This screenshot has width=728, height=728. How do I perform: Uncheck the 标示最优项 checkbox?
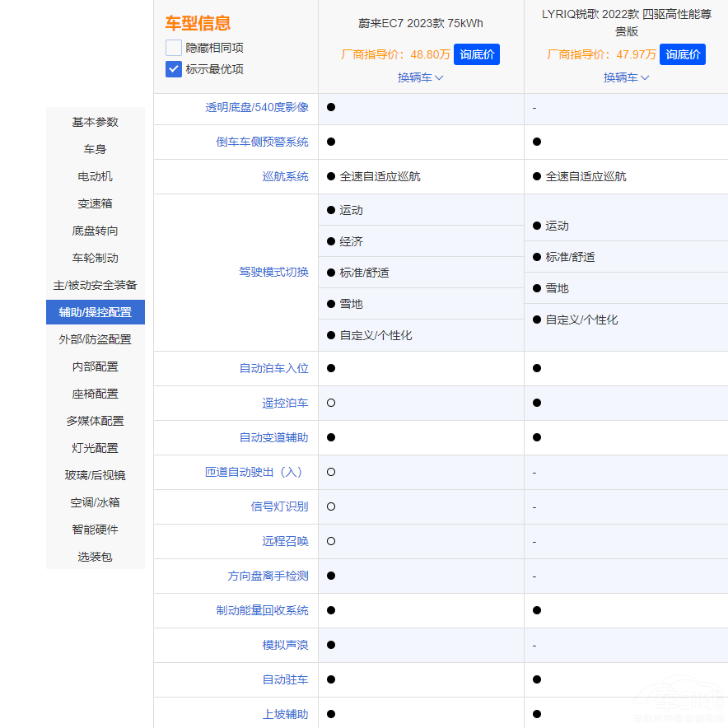coord(174,69)
